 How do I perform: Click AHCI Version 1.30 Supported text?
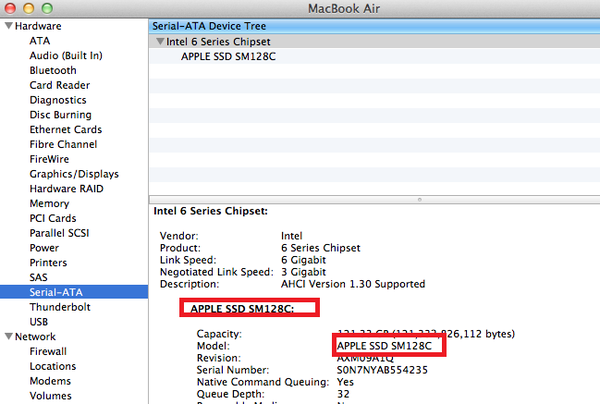tap(353, 284)
